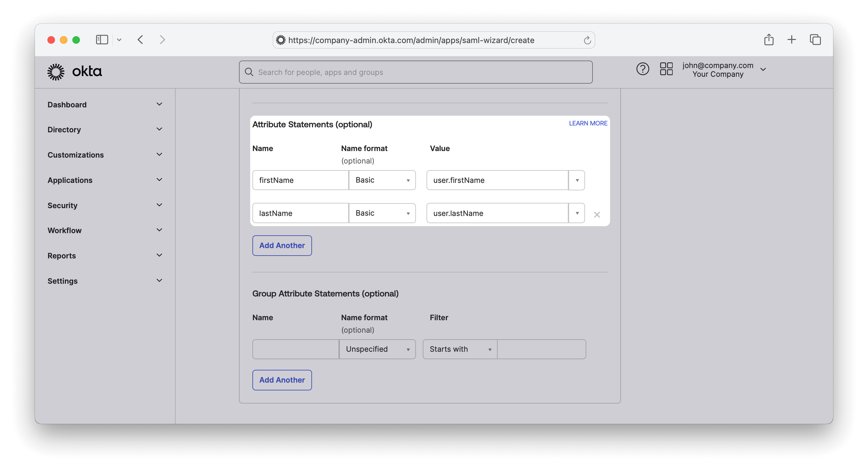Open user.lastName value dropdown arrow
This screenshot has width=868, height=470.
click(x=577, y=213)
